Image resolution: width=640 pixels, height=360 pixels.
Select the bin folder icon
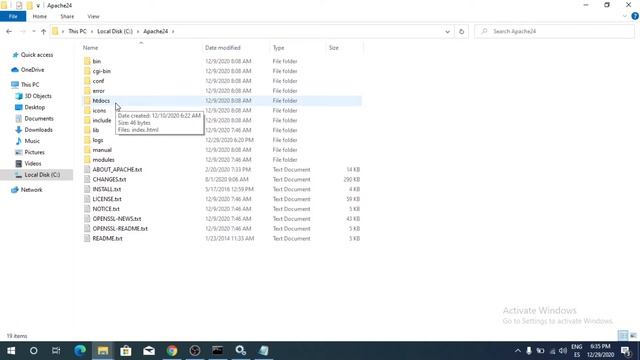click(87, 61)
